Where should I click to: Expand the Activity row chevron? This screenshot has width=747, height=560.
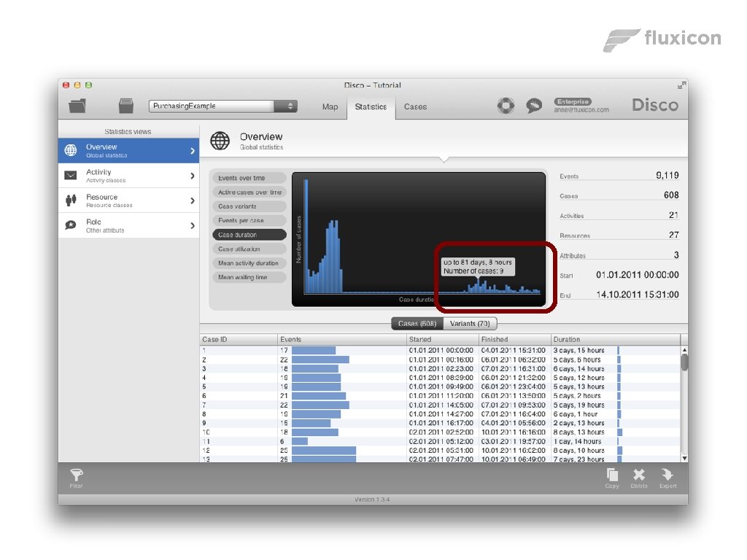[x=193, y=176]
